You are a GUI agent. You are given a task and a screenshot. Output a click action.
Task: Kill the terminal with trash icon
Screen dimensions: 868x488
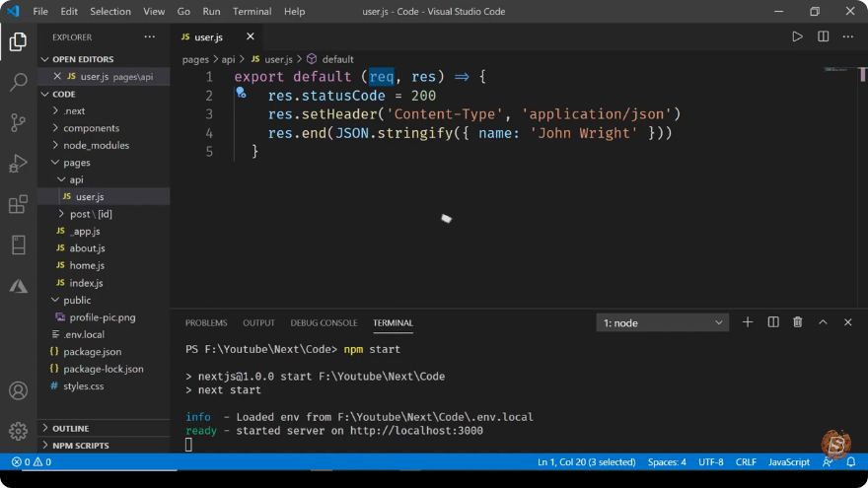point(798,322)
